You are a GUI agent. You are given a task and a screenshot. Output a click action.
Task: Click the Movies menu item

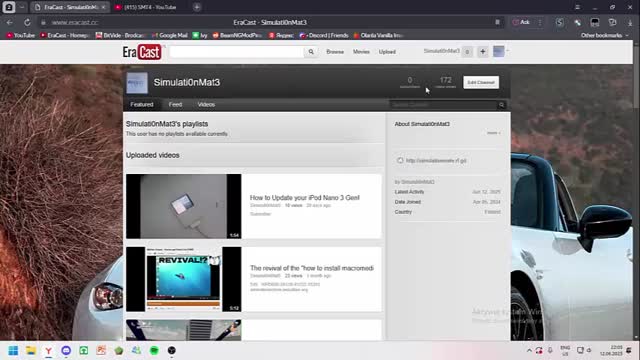coord(361,52)
